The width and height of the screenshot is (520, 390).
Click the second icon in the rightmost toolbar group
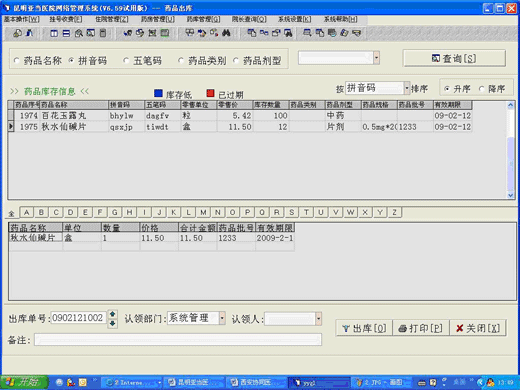pyautogui.click(x=319, y=33)
